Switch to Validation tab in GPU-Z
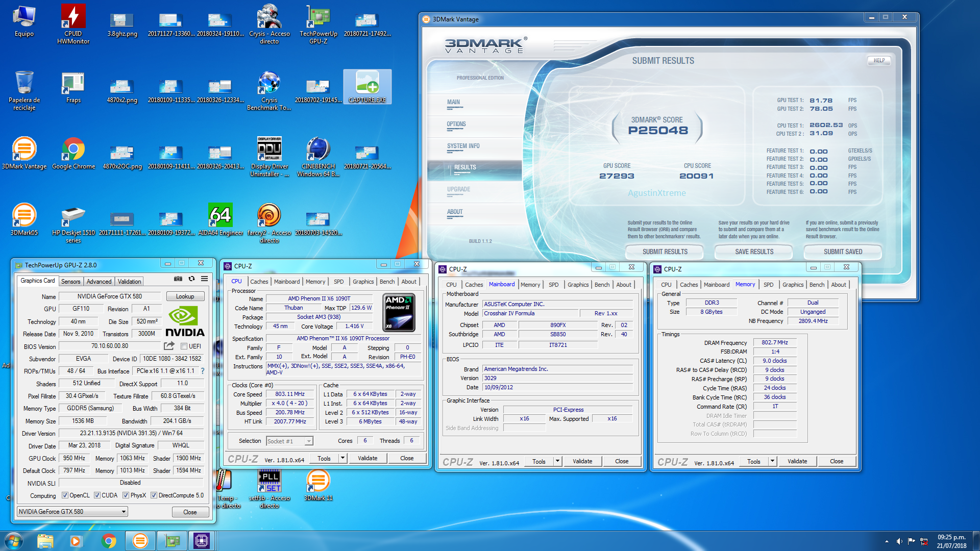Screen dimensions: 980x551 coord(129,282)
